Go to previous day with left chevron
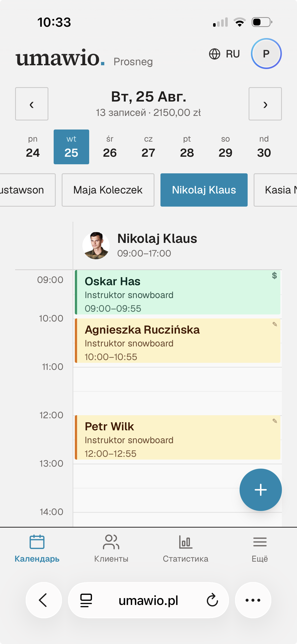The height and width of the screenshot is (644, 297). click(x=32, y=104)
